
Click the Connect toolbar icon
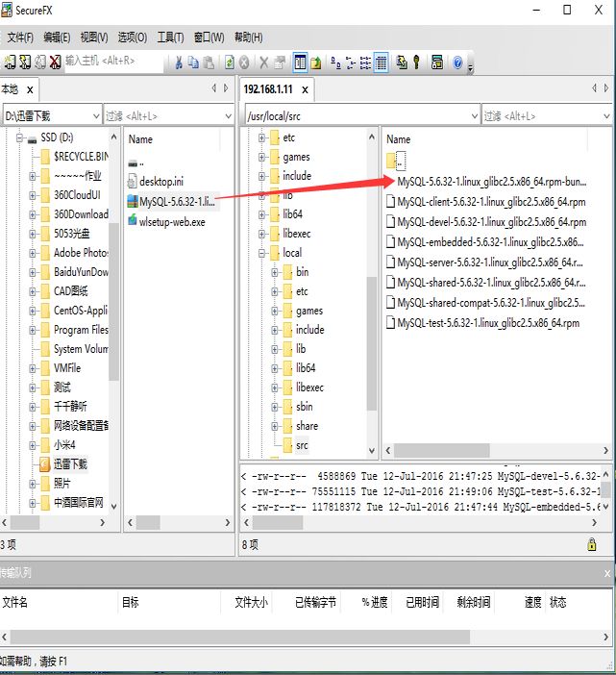[x=9, y=62]
